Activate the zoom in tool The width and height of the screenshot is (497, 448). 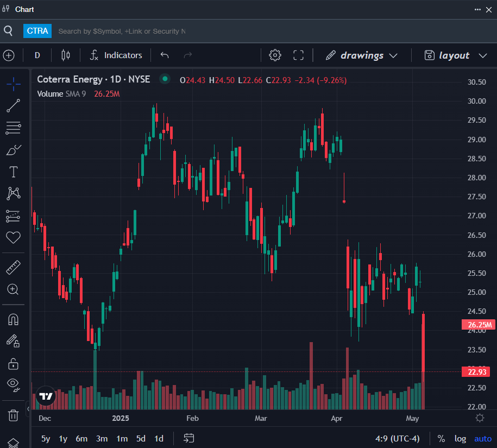[14, 289]
